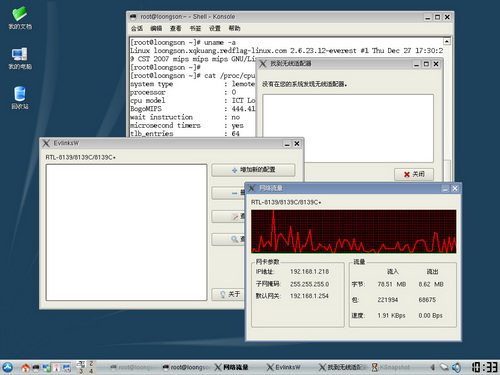The height and width of the screenshot is (375, 500).
Task: Expand hidden tray icons with the small arrow
Action: [x=432, y=367]
